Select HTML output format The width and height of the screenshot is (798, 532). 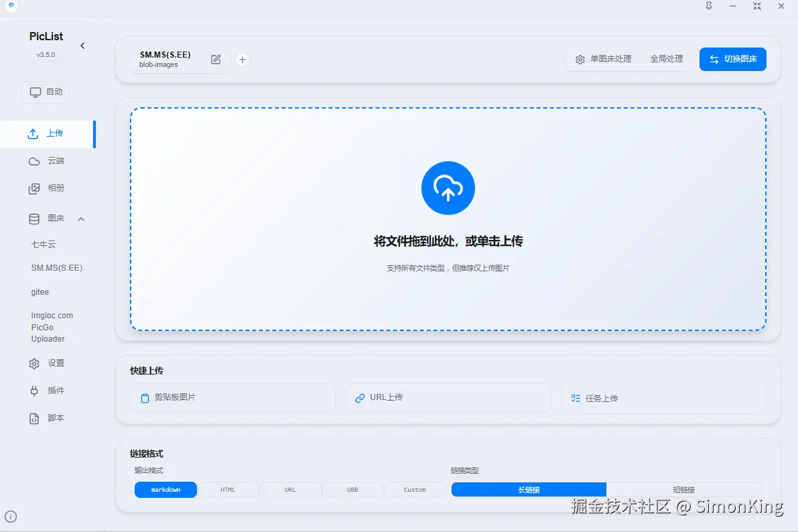(228, 490)
